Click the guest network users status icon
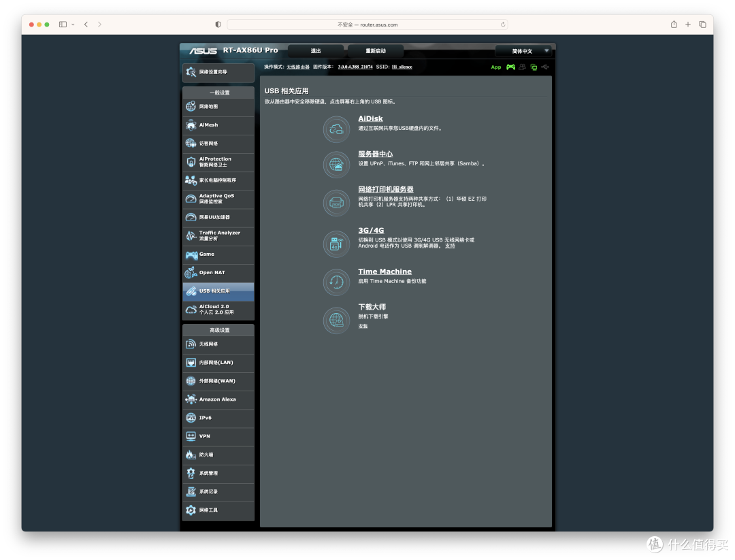735x560 pixels. [x=522, y=67]
